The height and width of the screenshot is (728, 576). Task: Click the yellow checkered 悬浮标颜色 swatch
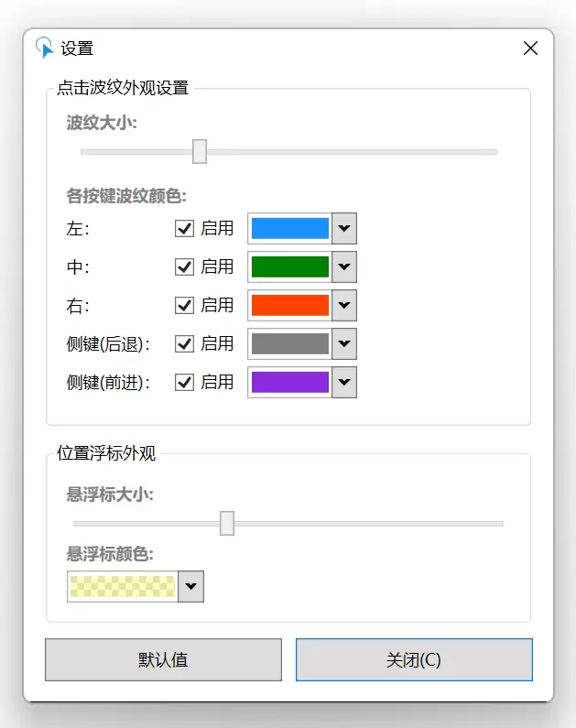tap(123, 586)
